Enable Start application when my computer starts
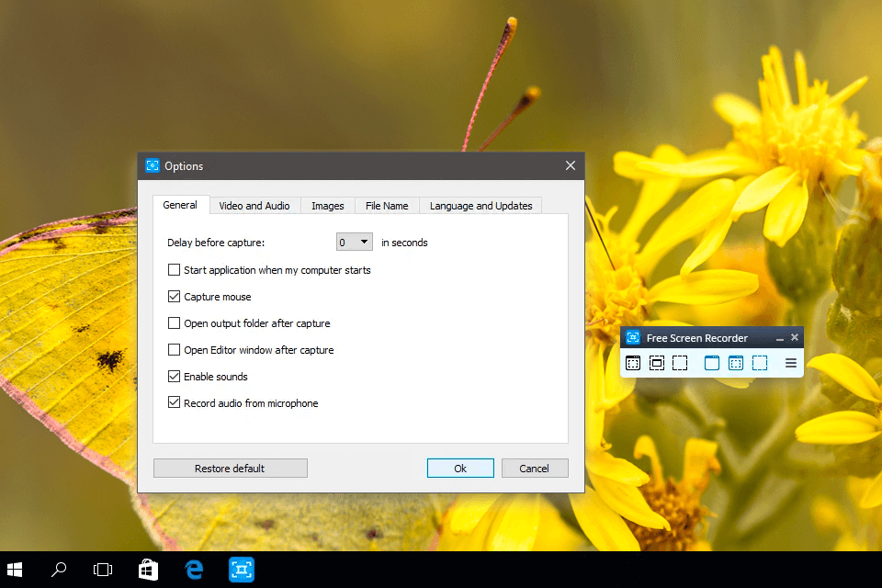This screenshot has height=588, width=882. click(x=174, y=270)
